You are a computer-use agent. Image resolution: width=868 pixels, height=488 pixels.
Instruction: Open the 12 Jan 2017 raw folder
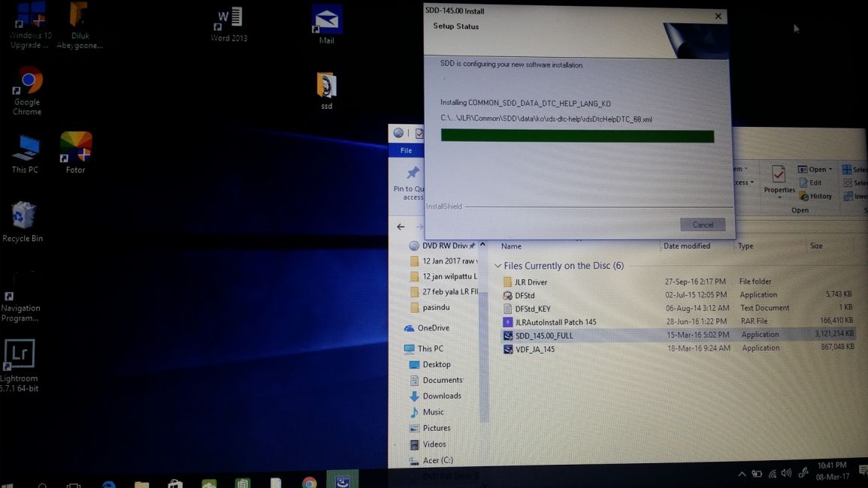(443, 261)
